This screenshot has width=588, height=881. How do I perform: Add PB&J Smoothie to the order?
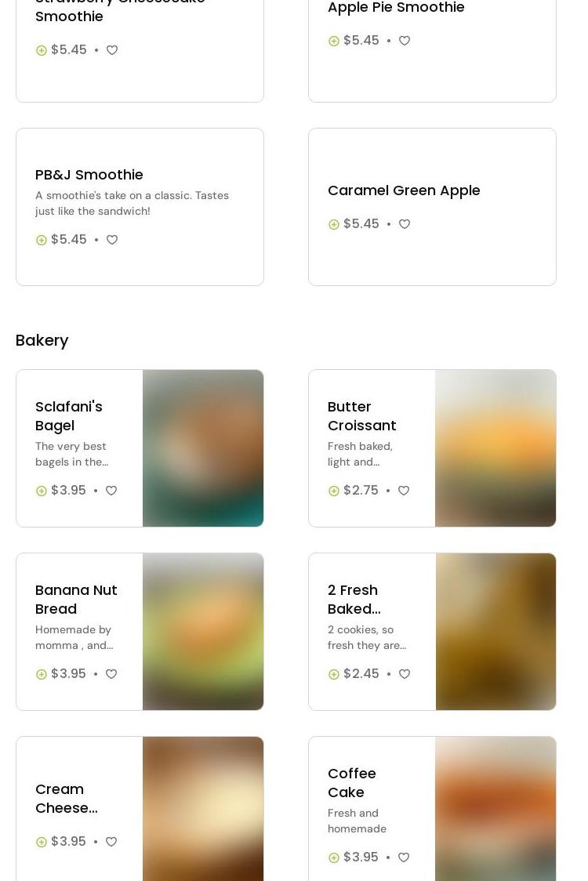[42, 240]
